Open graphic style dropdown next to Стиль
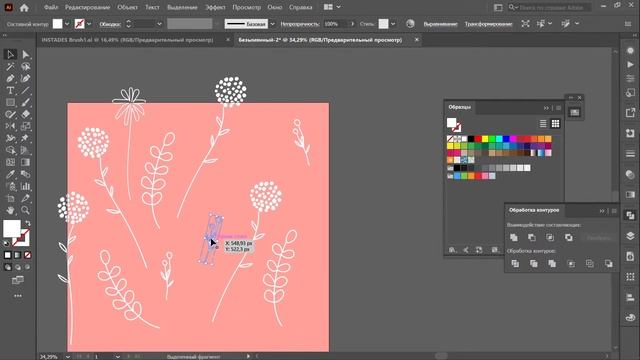This screenshot has width=640, height=360. 393,24
